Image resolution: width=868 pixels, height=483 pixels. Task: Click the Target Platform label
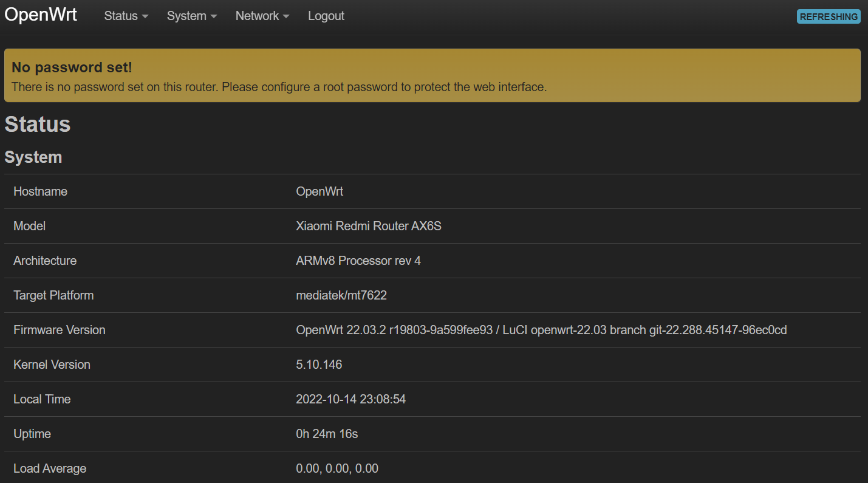tap(53, 295)
